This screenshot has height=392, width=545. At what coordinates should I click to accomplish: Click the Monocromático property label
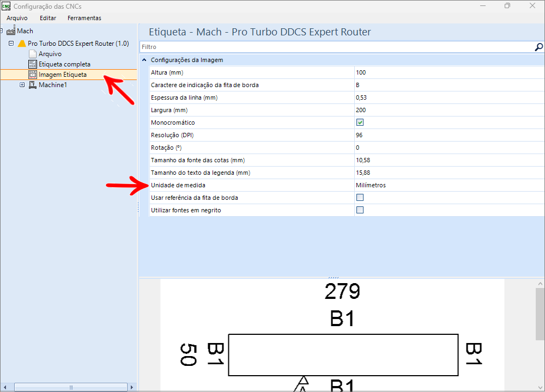[x=173, y=122]
